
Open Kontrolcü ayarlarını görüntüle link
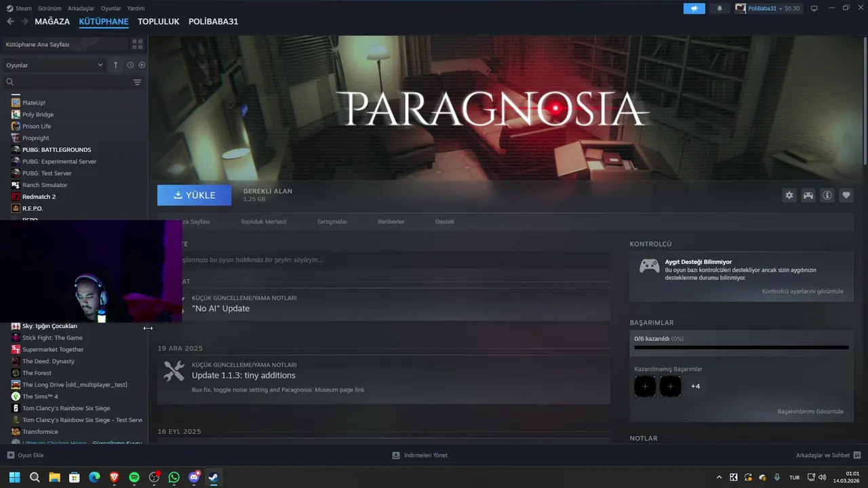pos(803,291)
